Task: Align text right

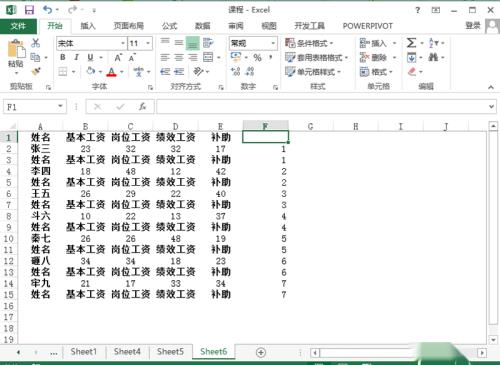Action: 193,57
